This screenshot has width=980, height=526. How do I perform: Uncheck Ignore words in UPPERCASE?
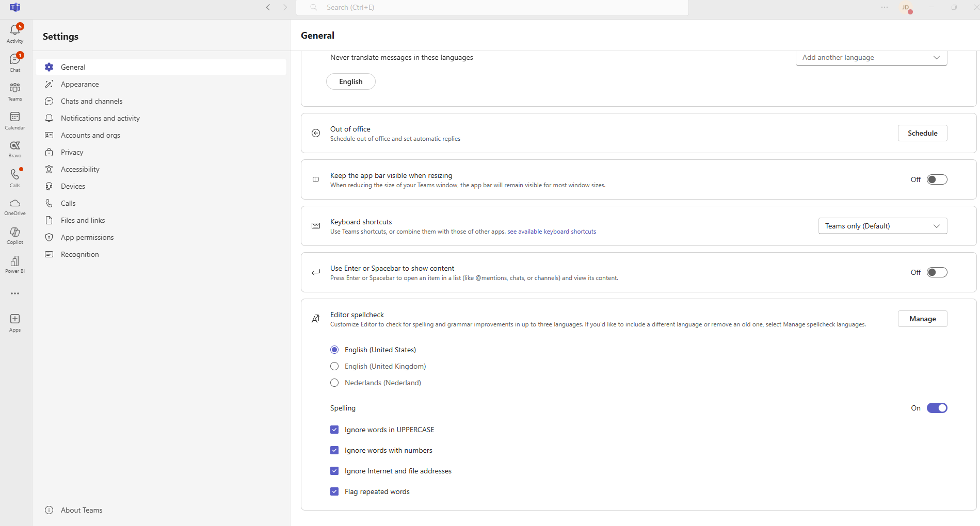pos(334,430)
